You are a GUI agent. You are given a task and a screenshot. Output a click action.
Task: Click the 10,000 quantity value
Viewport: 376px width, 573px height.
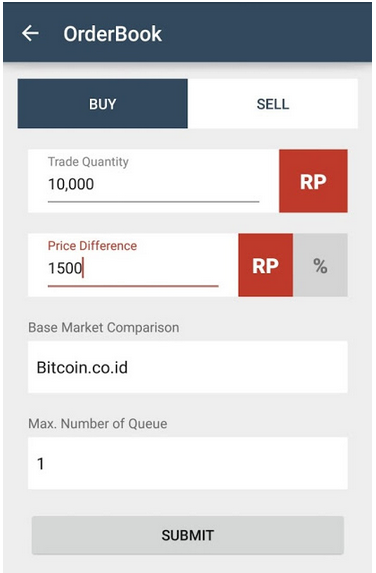coord(71,184)
